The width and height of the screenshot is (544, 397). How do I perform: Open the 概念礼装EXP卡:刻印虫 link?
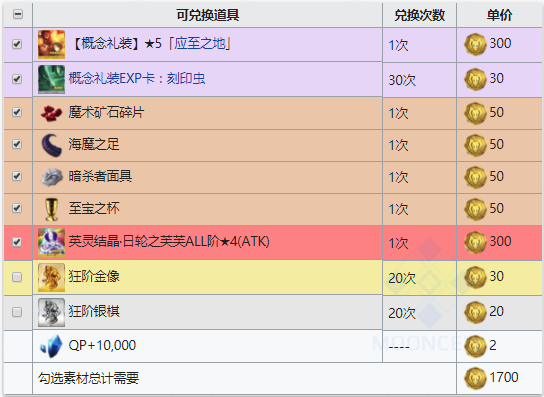pyautogui.click(x=137, y=78)
